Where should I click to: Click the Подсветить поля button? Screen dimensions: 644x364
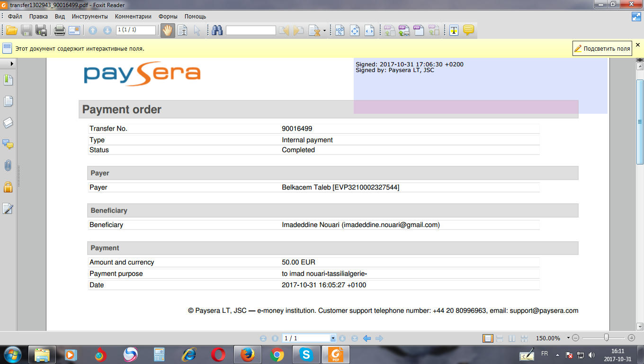602,48
